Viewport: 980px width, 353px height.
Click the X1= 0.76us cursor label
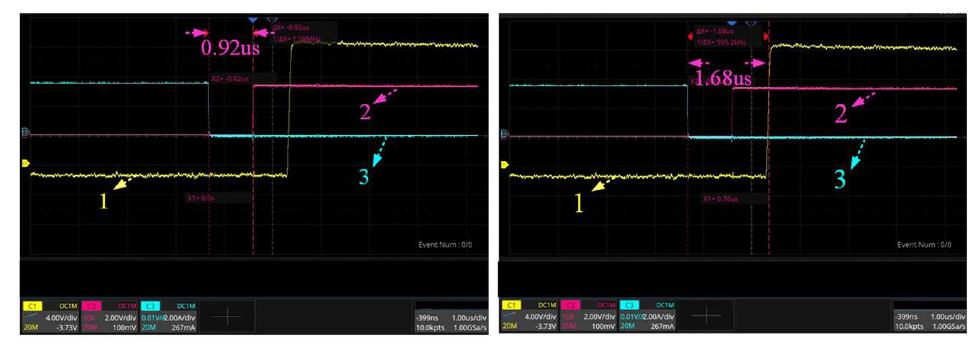pos(720,199)
